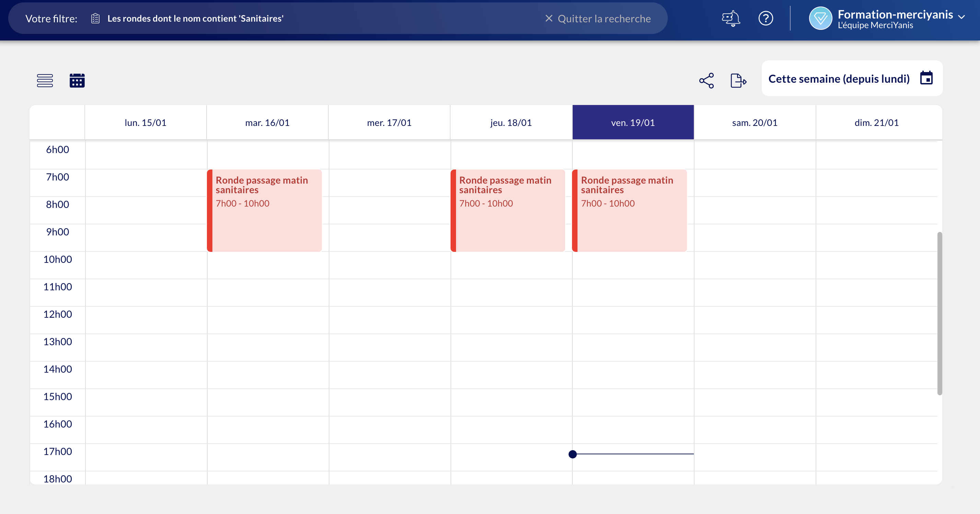Click 'Quitter la recherche' button
Image resolution: width=980 pixels, height=514 pixels.
coord(598,18)
